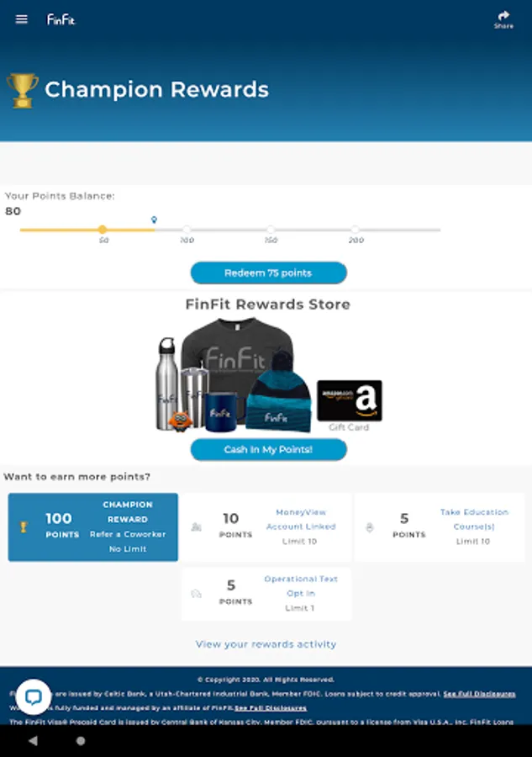Tap the Amazon gift card image
The height and width of the screenshot is (757, 532).
tap(349, 400)
